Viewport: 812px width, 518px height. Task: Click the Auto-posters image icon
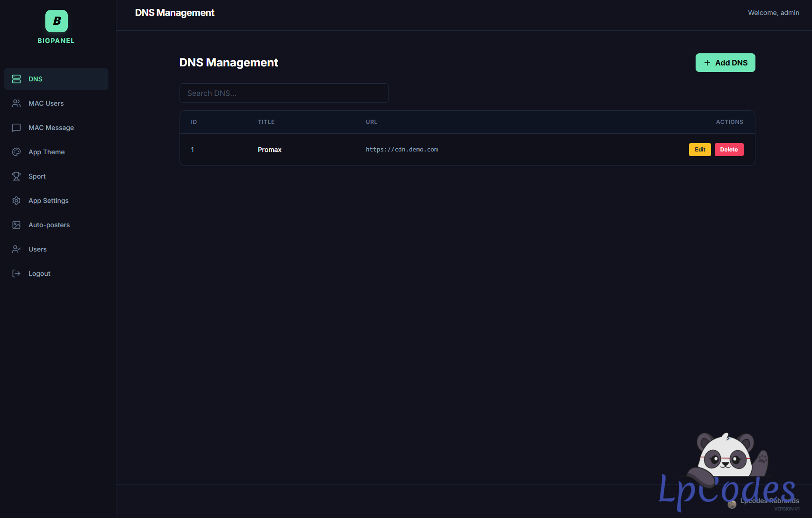(x=16, y=225)
